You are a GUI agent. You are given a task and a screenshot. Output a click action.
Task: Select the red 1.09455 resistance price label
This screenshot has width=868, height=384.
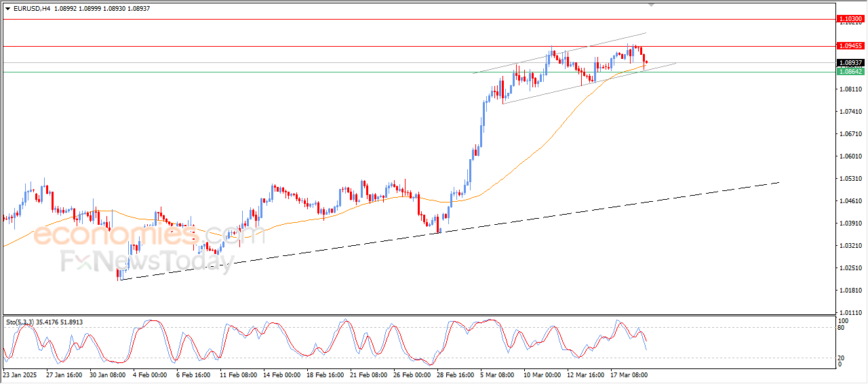pyautogui.click(x=850, y=46)
